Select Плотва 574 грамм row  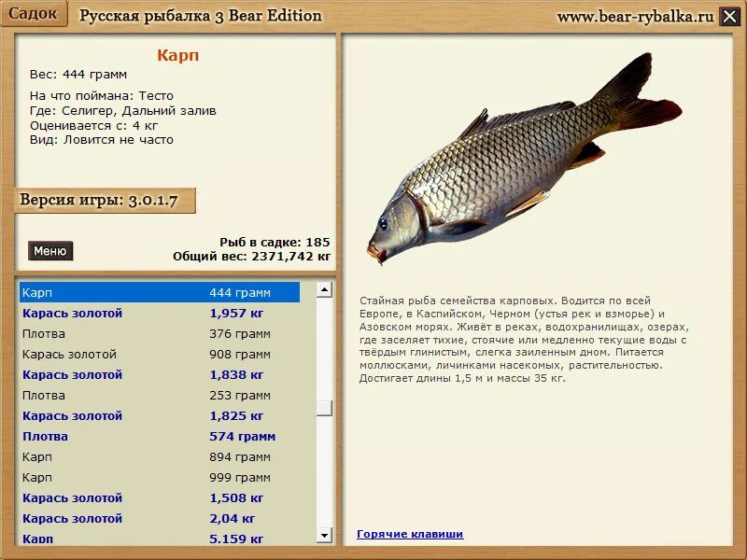click(x=160, y=436)
